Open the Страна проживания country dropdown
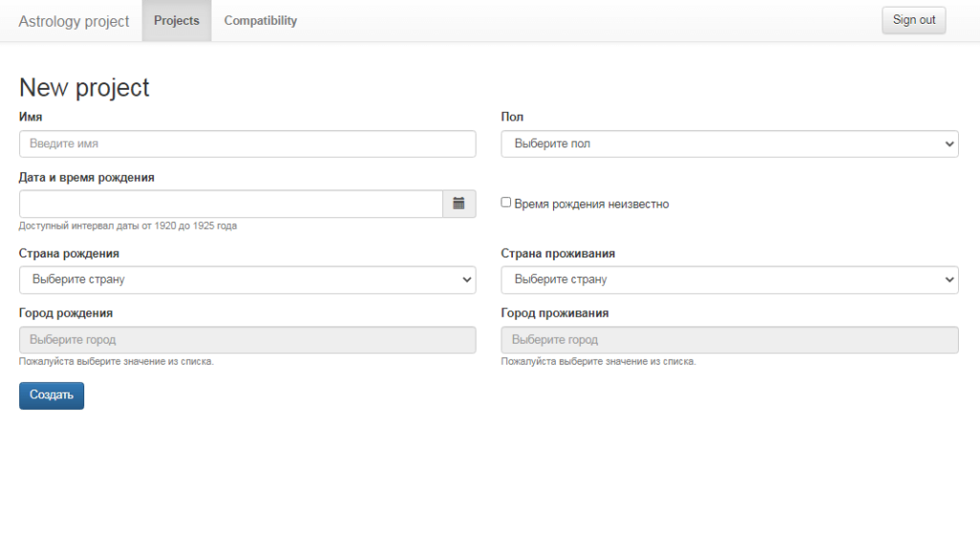980x559 pixels. click(x=729, y=279)
